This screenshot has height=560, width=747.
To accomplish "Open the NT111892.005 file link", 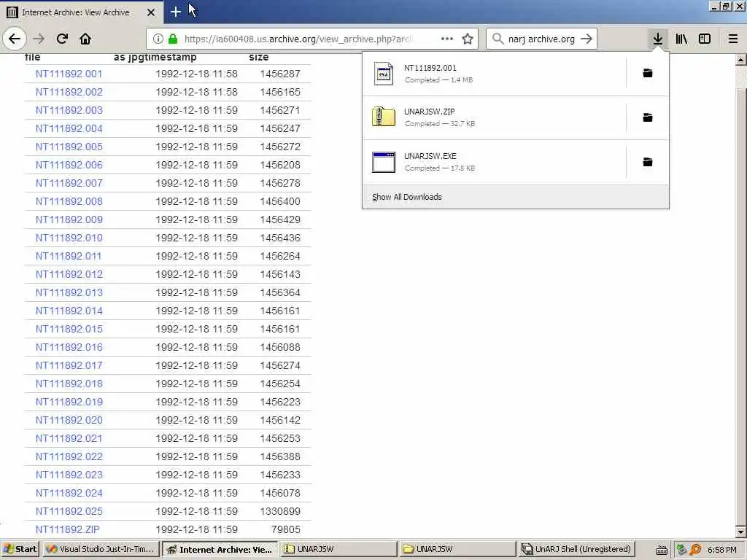I will (x=69, y=147).
